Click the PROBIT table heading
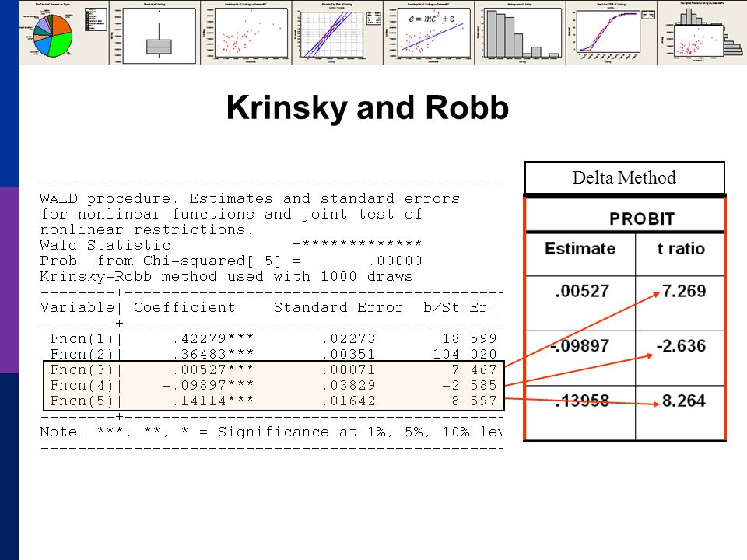This screenshot has height=560, width=747. click(642, 219)
